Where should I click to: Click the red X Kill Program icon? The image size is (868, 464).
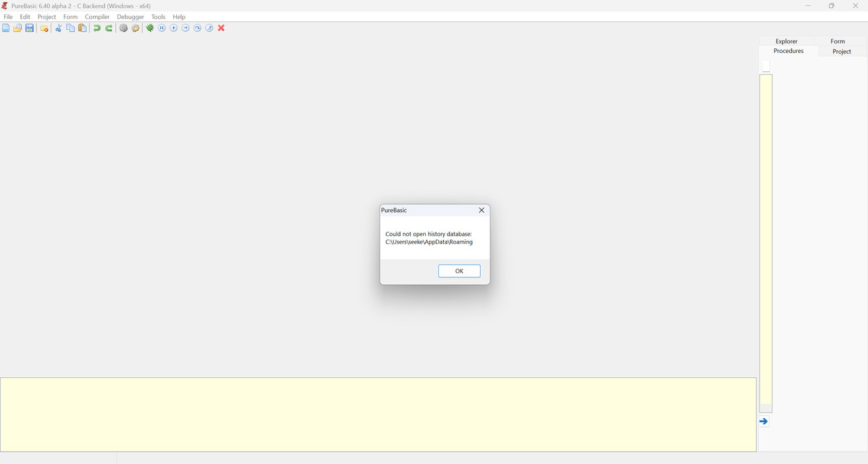pyautogui.click(x=221, y=28)
